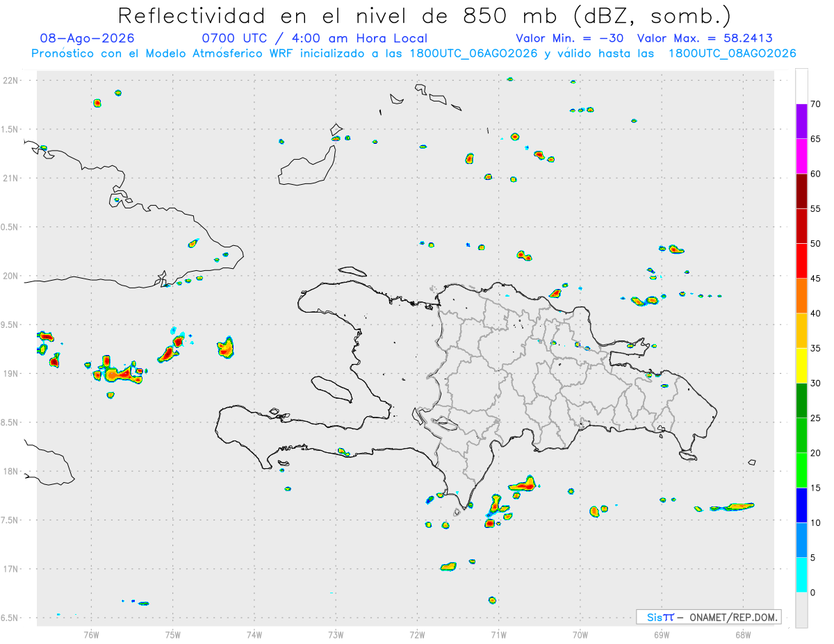Click the colorbar value label '0'

(812, 593)
